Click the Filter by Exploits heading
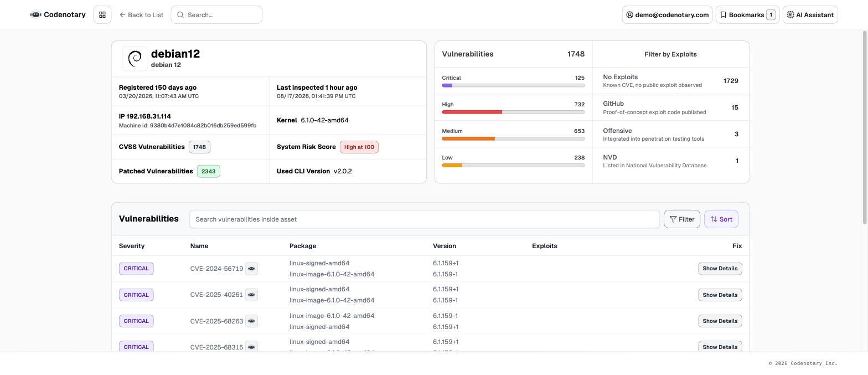 coord(671,54)
